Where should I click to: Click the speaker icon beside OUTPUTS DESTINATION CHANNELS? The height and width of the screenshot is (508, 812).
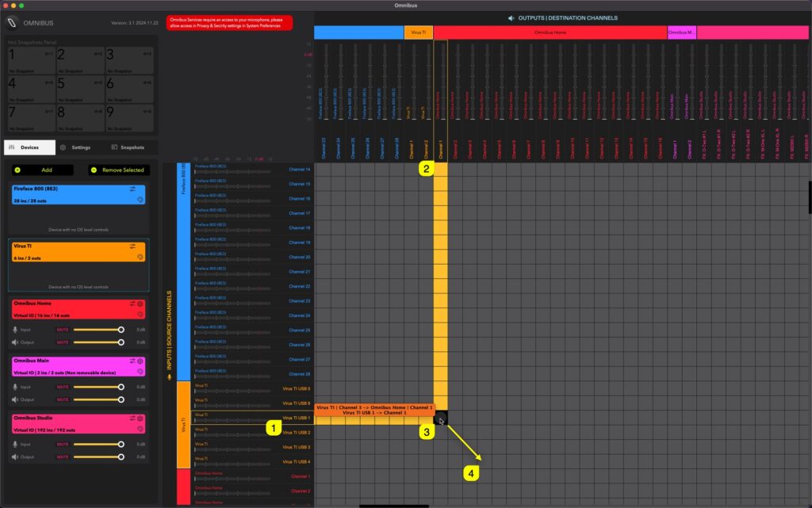pos(511,18)
